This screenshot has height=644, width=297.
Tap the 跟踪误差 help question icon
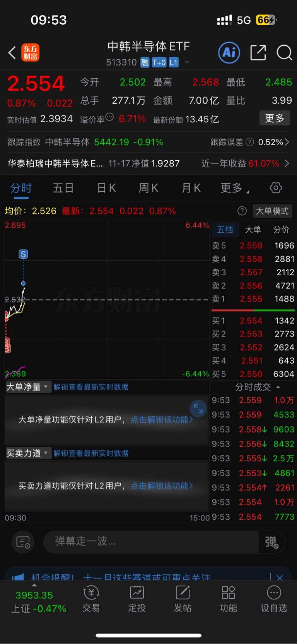pos(250,142)
